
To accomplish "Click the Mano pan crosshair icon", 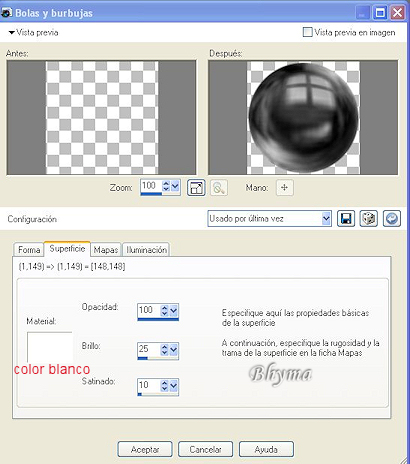I will 285,187.
